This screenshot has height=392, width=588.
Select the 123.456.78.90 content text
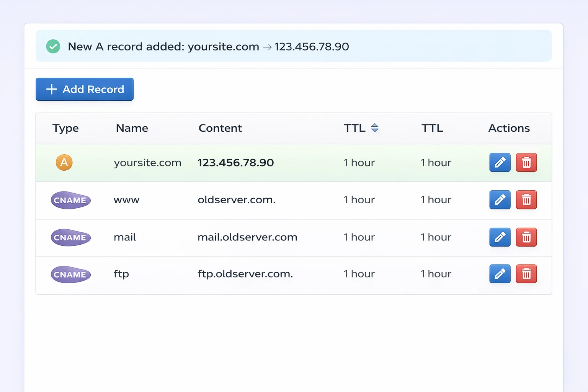(x=235, y=162)
